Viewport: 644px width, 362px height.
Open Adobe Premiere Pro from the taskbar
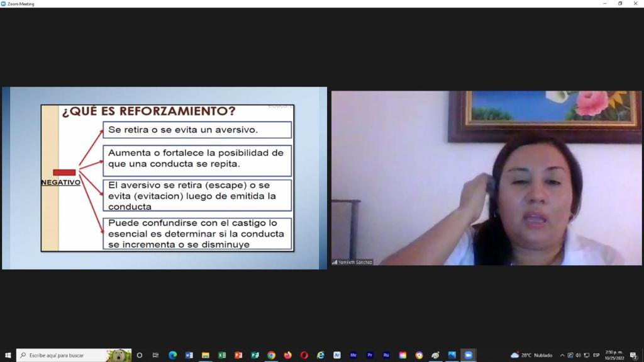370,355
